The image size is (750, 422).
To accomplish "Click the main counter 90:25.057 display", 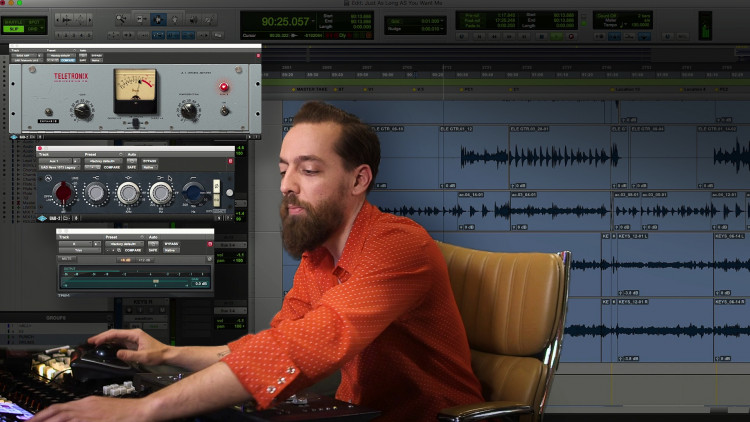I will tap(286, 22).
